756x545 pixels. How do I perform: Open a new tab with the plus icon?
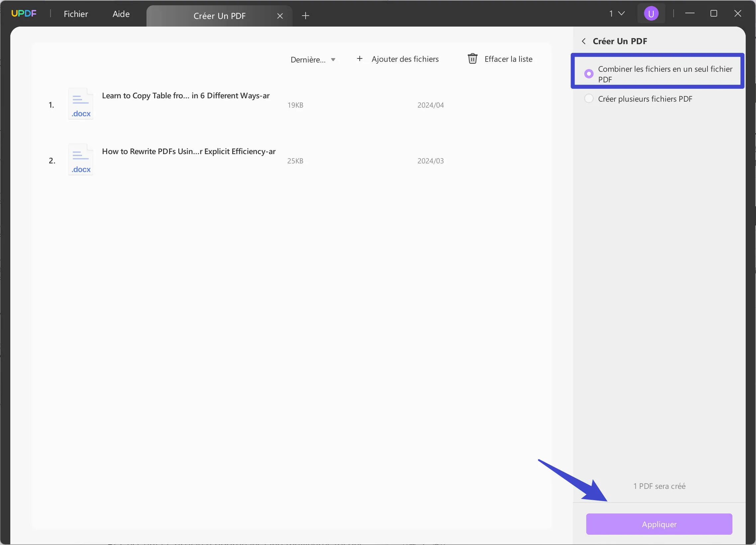pos(305,16)
